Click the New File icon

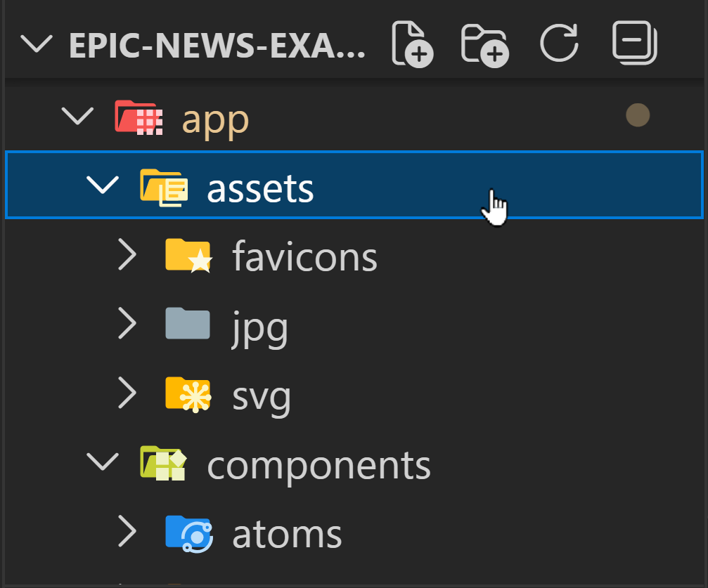coord(412,44)
